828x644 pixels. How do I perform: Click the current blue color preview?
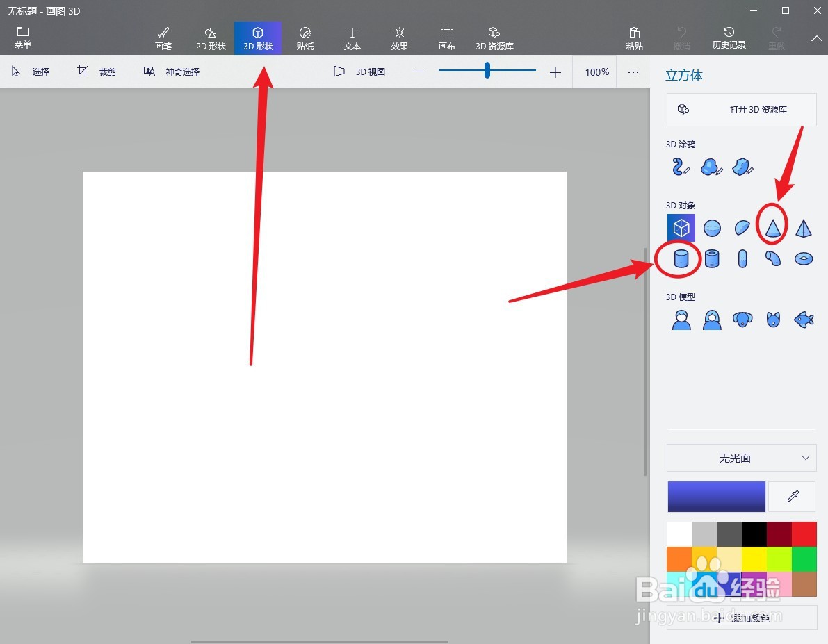coord(716,496)
